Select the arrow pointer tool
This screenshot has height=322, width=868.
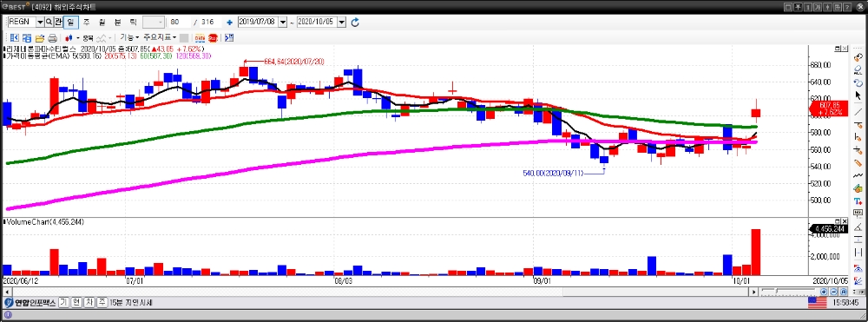coord(858,95)
